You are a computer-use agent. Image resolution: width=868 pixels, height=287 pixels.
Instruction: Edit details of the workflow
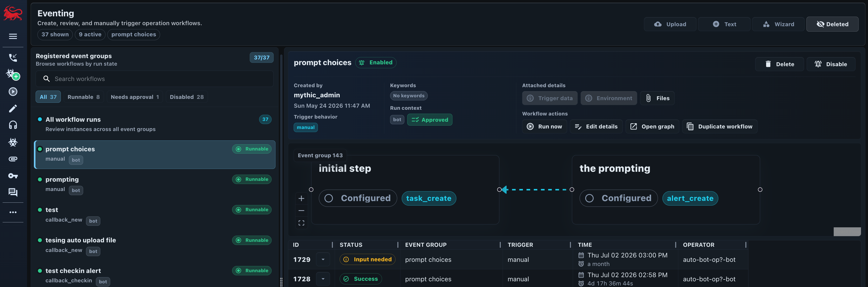click(596, 127)
